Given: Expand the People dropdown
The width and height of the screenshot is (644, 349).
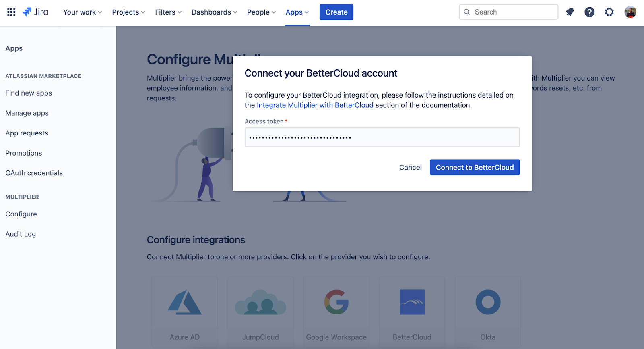Looking at the screenshot, I should (x=261, y=12).
